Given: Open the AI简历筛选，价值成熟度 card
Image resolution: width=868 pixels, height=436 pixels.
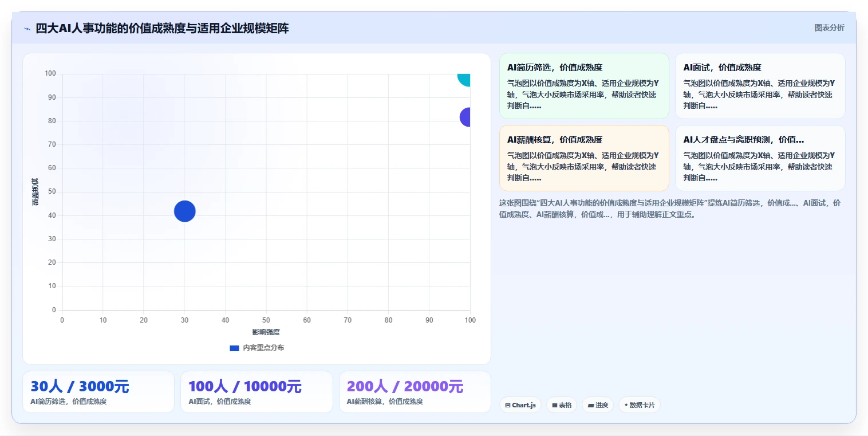Looking at the screenshot, I should 584,86.
